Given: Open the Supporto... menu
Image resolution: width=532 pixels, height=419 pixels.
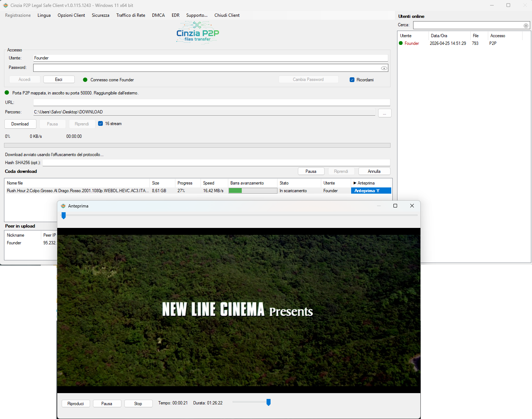Looking at the screenshot, I should [197, 15].
